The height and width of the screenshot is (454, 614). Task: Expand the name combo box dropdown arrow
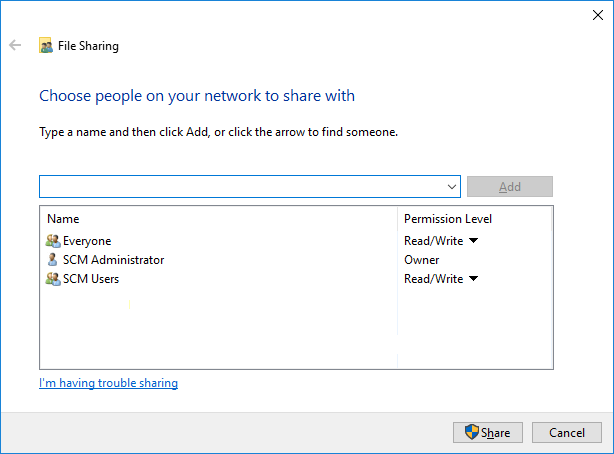(452, 187)
